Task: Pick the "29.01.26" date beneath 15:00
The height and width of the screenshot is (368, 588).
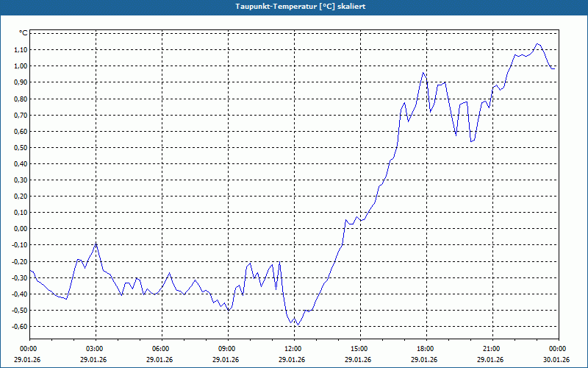Action: (x=358, y=359)
